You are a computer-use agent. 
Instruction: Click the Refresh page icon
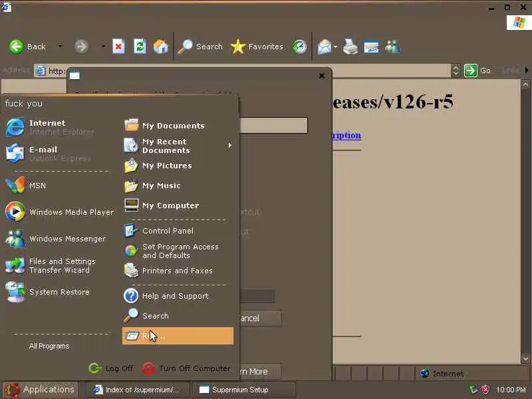[x=140, y=47]
